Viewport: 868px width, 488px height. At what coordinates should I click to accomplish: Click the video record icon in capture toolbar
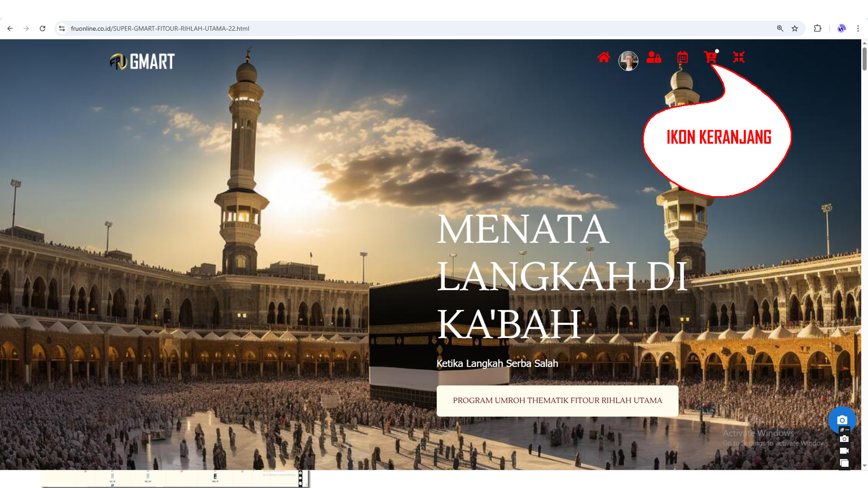(x=844, y=451)
